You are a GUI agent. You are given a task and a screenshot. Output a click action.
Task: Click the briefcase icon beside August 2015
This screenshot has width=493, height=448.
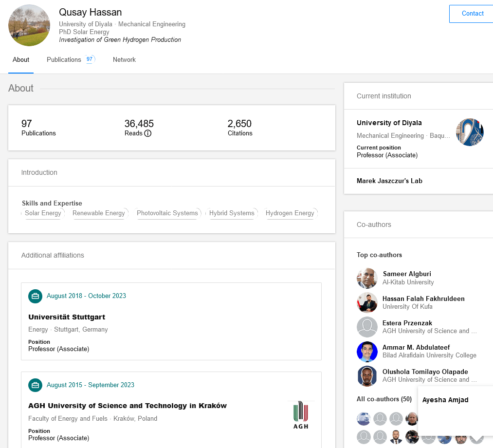coord(35,385)
